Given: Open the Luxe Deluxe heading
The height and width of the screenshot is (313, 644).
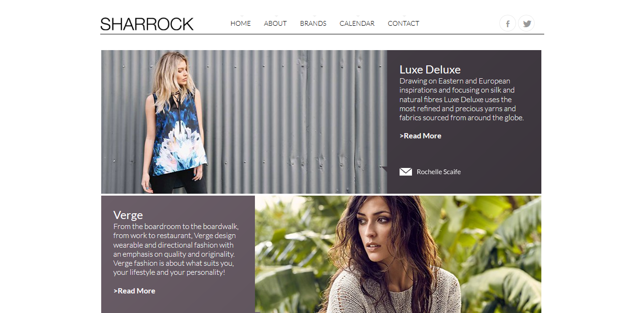Looking at the screenshot, I should point(430,70).
